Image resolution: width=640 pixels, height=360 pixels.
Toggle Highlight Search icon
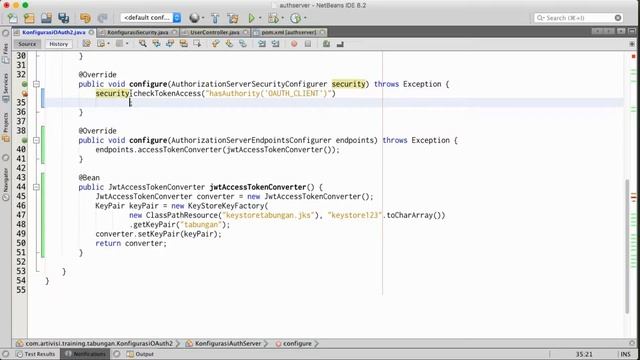[184, 44]
